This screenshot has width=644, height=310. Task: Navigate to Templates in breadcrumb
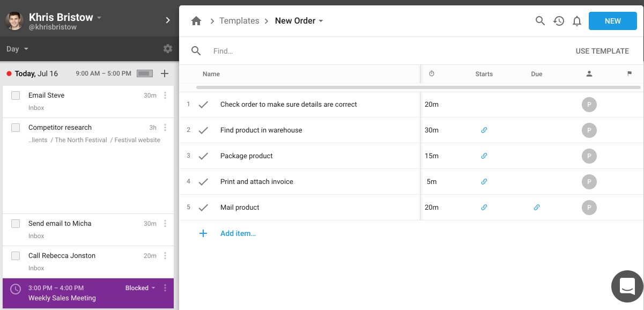click(239, 21)
